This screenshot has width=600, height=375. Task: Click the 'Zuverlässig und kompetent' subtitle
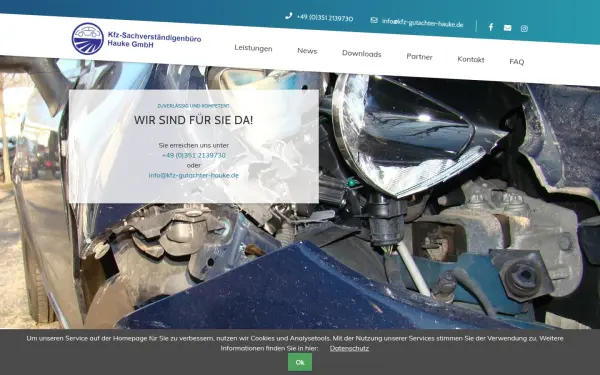click(x=194, y=106)
